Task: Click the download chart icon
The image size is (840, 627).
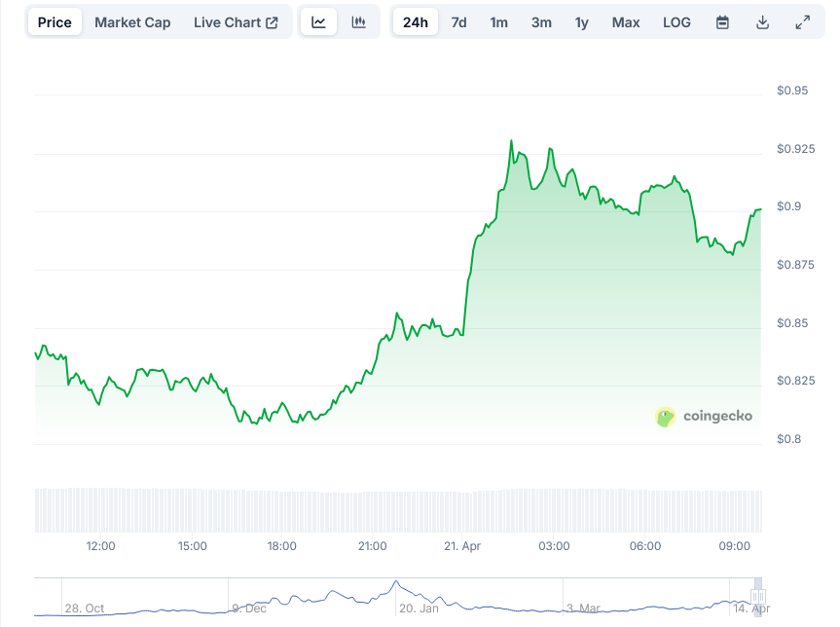Action: pyautogui.click(x=763, y=21)
